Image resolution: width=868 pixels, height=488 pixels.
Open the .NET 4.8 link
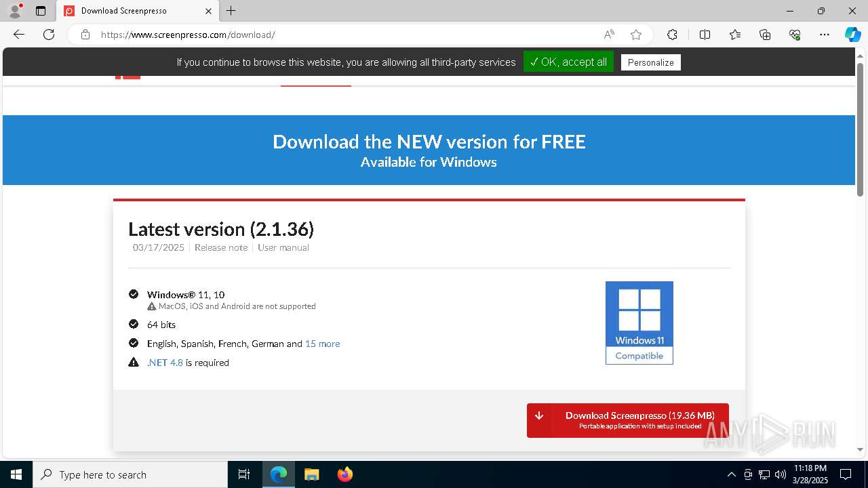pos(165,363)
